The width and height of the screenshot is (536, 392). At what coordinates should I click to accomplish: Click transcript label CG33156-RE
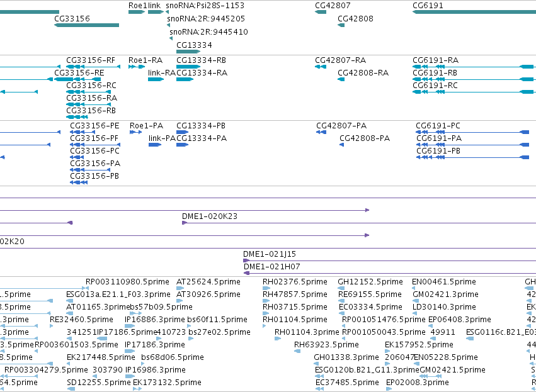(x=79, y=73)
